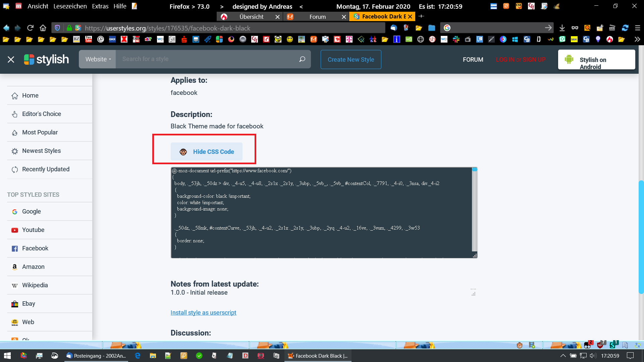The height and width of the screenshot is (362, 644).
Task: Go to the browser home page
Action: 43,28
